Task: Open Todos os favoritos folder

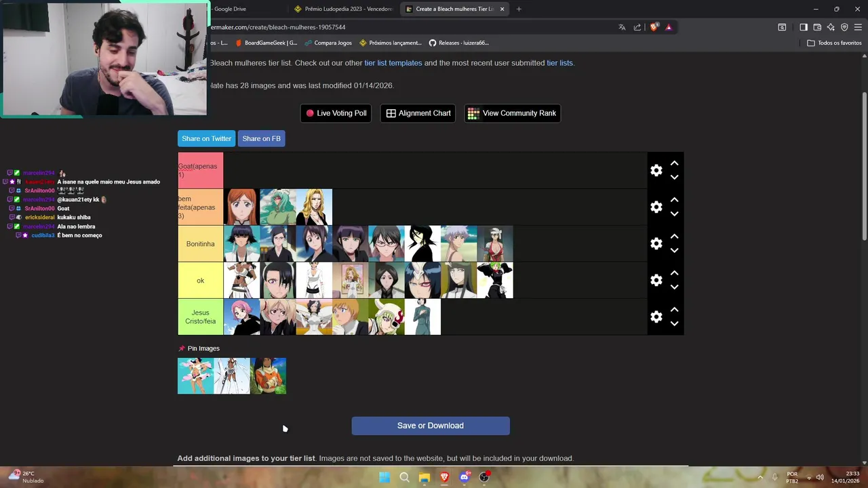Action: tap(834, 43)
